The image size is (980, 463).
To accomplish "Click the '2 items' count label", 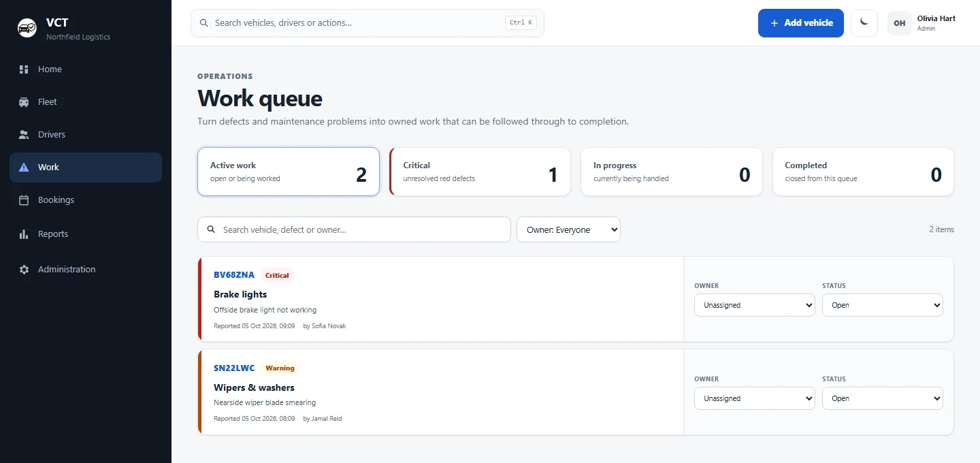I will click(x=941, y=229).
